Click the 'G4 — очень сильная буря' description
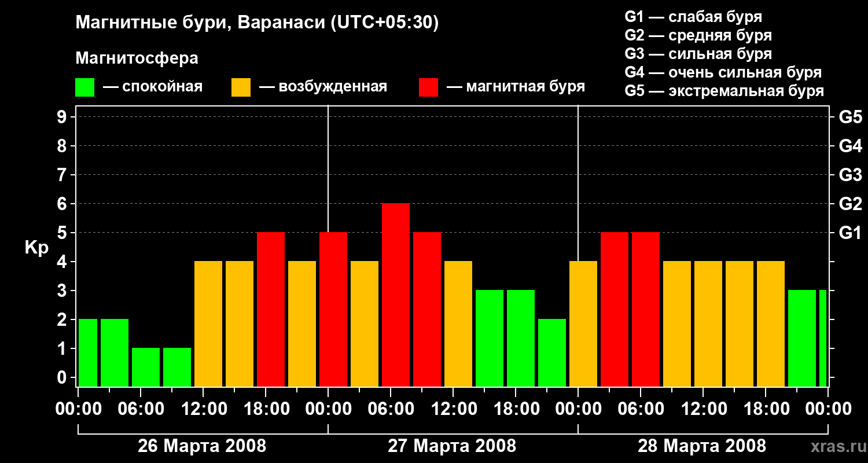The width and height of the screenshot is (868, 463). [x=723, y=72]
